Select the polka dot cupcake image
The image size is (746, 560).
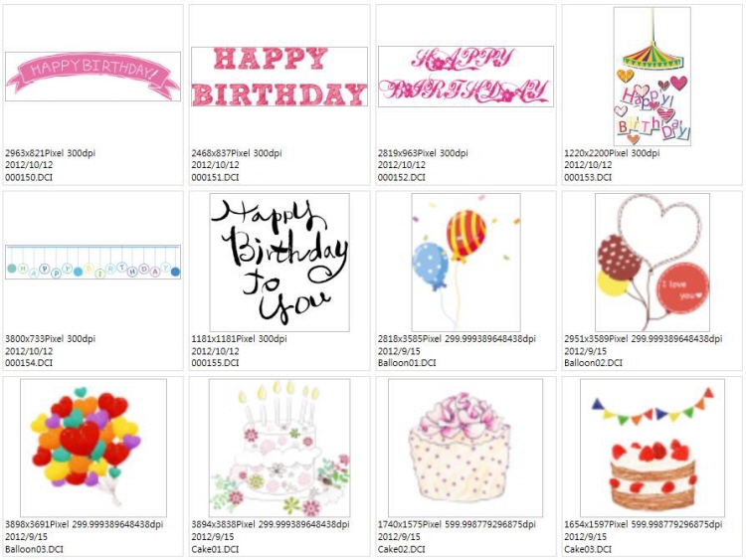click(x=466, y=448)
